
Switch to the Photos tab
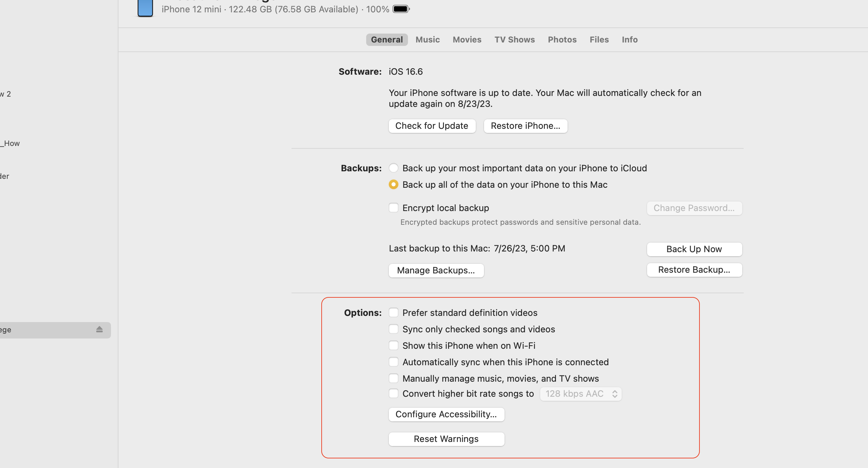[562, 39]
